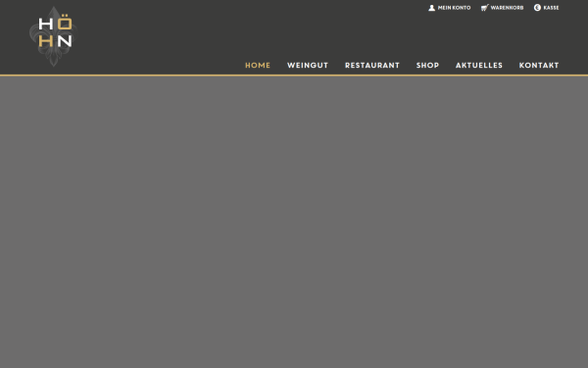Open the Warenkorb link
Viewport: 588px width, 368px height.
[x=507, y=8]
